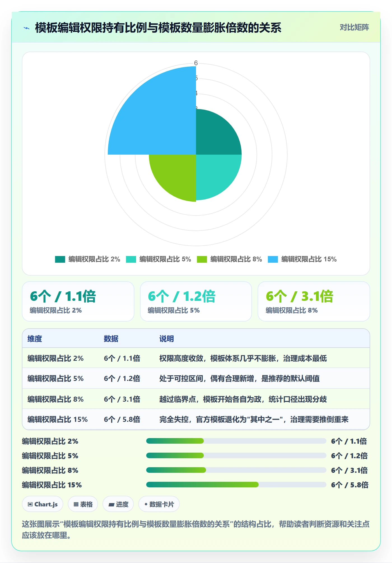392x563 pixels.
Task: Click the 维度 column header
Action: [35, 339]
